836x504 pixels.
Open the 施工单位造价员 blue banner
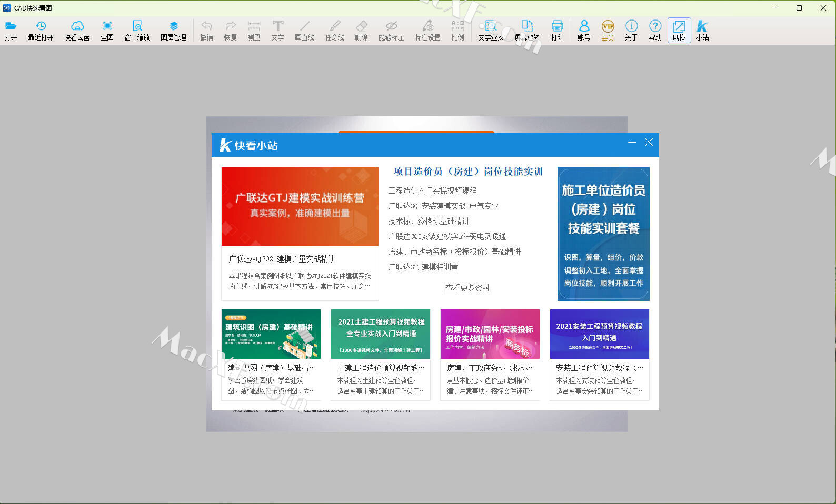pos(603,234)
